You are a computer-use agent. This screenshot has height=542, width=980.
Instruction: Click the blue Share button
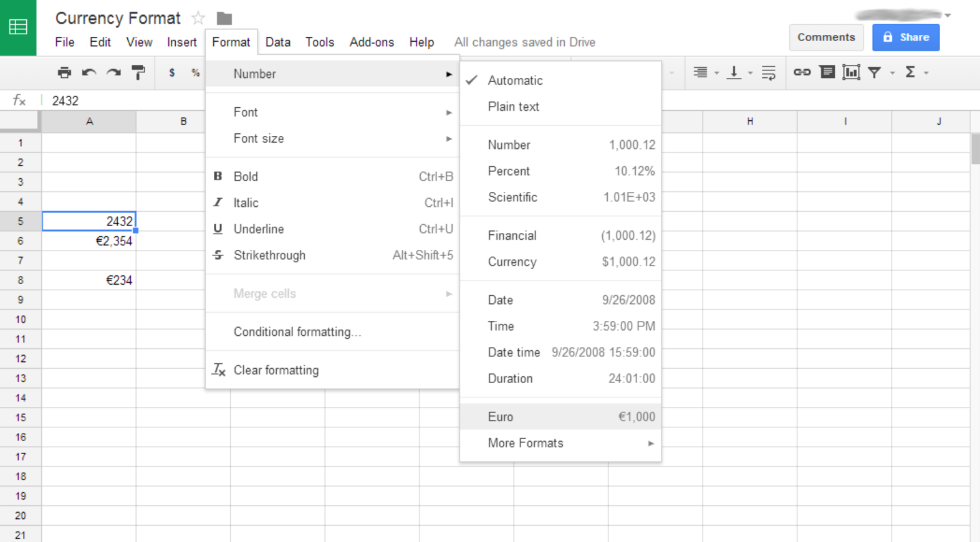point(905,37)
